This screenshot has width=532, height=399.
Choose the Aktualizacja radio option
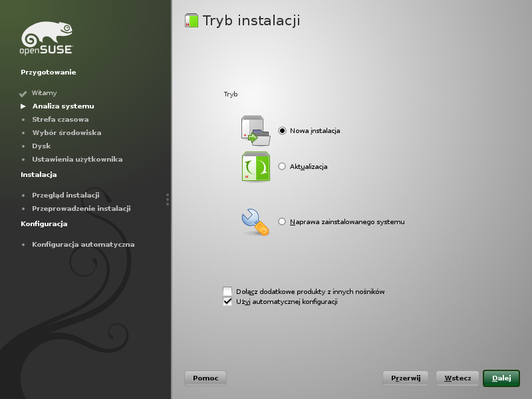(x=283, y=166)
